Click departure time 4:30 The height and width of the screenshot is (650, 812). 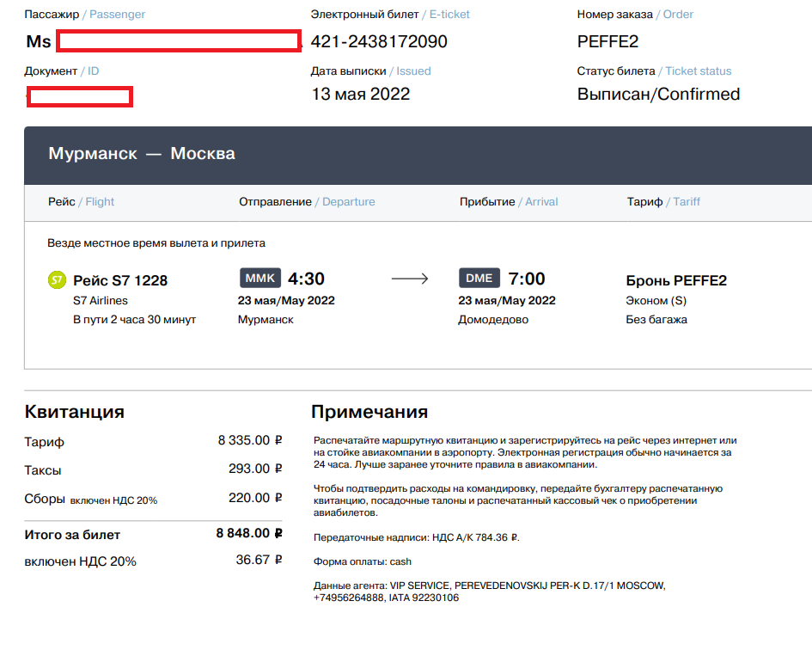[306, 279]
